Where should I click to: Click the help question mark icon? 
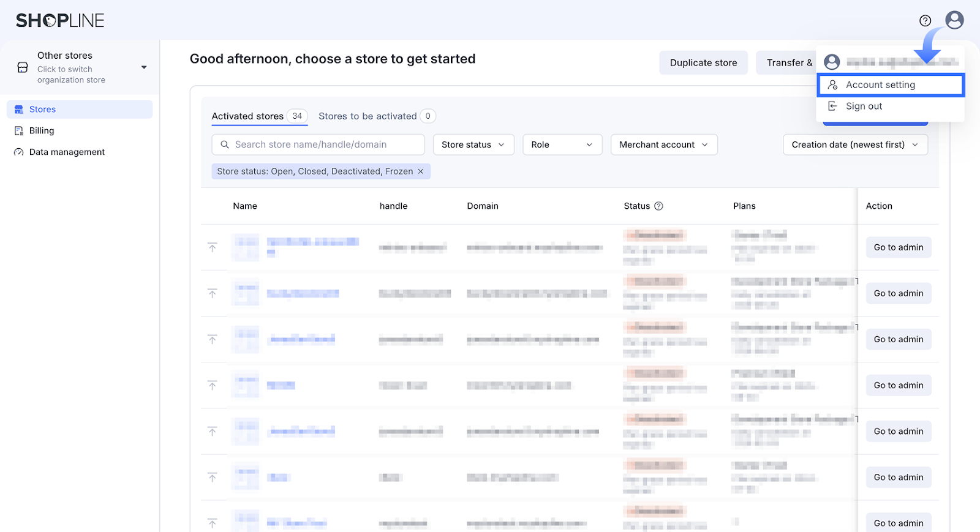point(925,21)
